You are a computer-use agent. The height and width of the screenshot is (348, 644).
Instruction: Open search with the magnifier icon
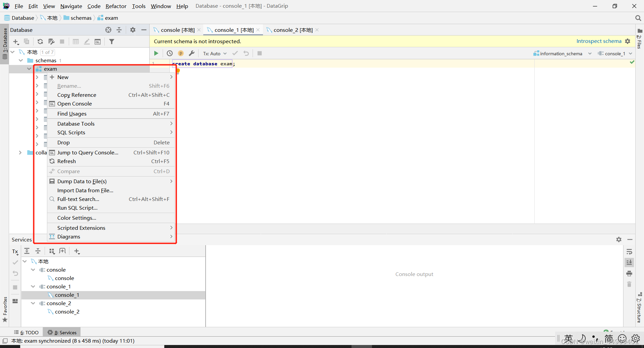(638, 18)
